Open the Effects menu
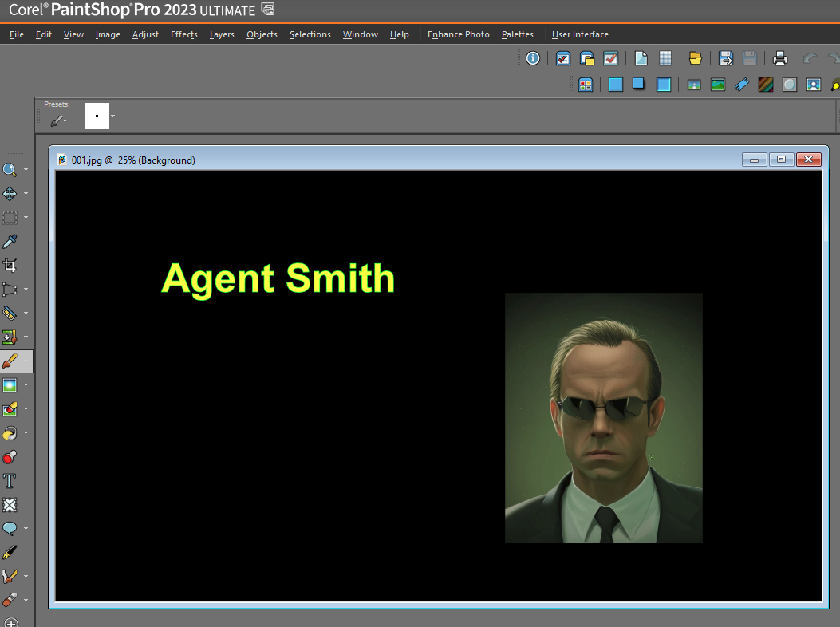 [x=183, y=34]
